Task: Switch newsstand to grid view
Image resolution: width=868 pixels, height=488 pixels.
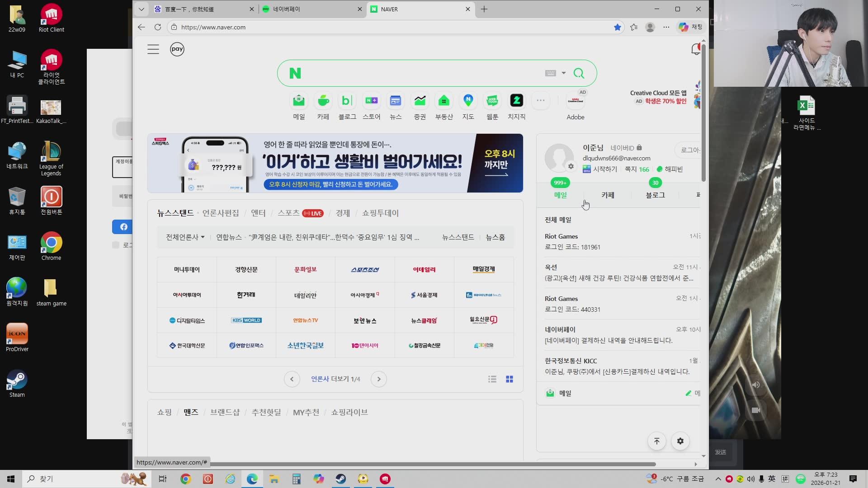Action: 509,379
